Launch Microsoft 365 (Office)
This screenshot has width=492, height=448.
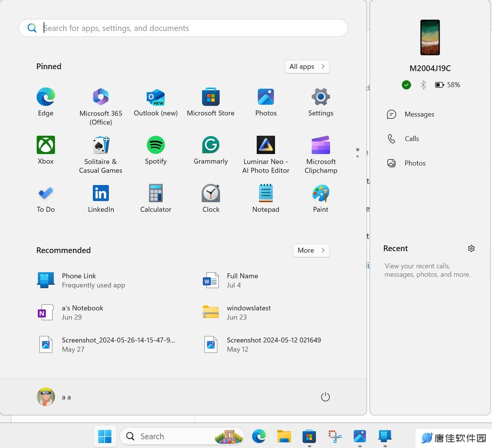101,107
